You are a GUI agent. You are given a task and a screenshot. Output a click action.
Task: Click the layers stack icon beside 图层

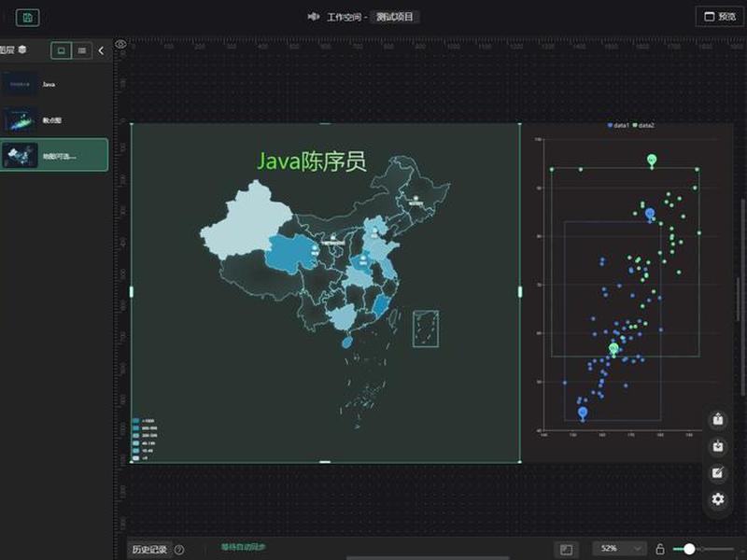click(x=21, y=49)
